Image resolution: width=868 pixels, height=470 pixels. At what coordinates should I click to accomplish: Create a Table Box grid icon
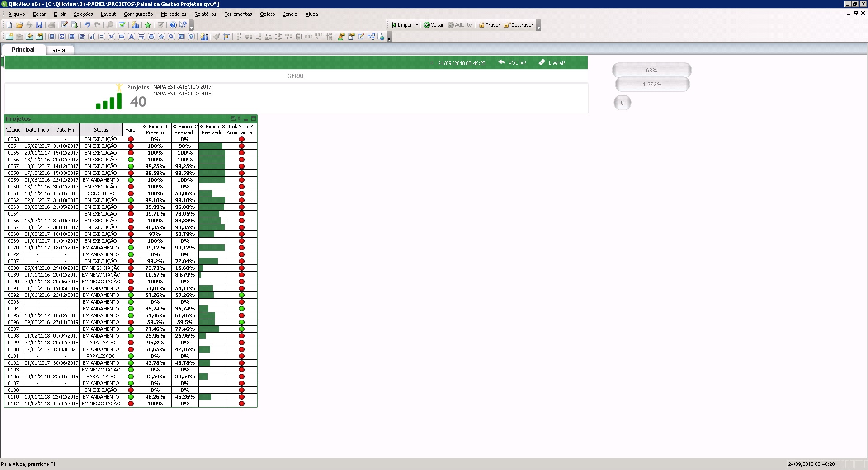point(72,37)
